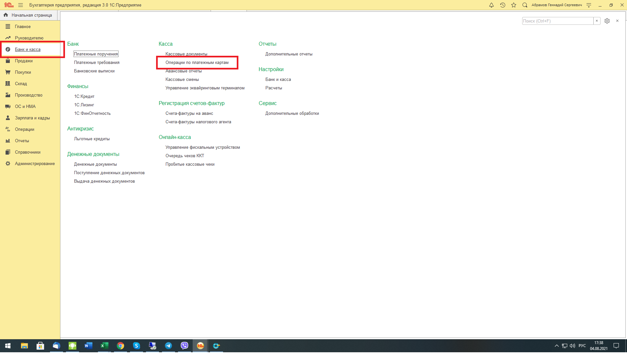
Task: Click the favorites star icon
Action: [514, 5]
